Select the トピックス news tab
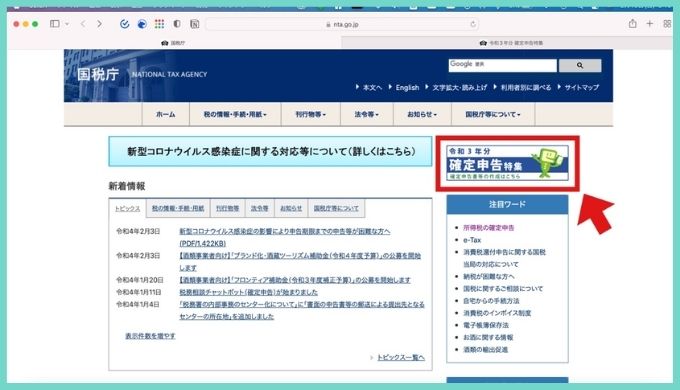This screenshot has height=390, width=680. point(128,209)
